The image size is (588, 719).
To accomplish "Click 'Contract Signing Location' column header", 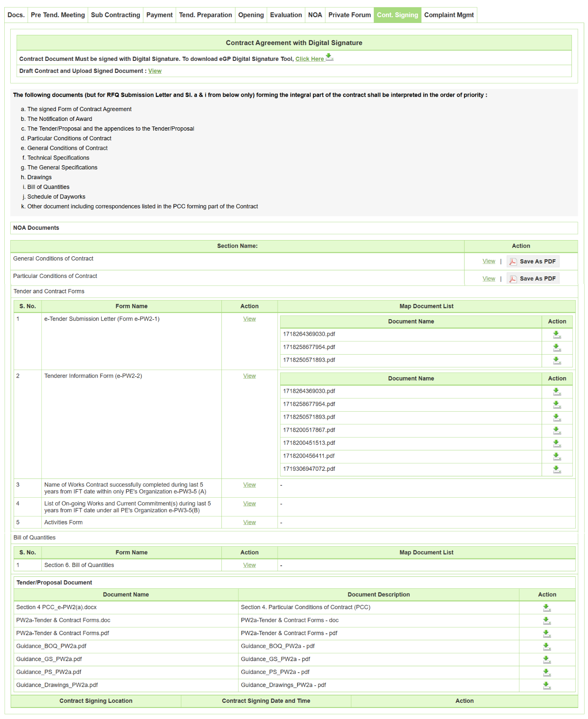I will [x=96, y=701].
